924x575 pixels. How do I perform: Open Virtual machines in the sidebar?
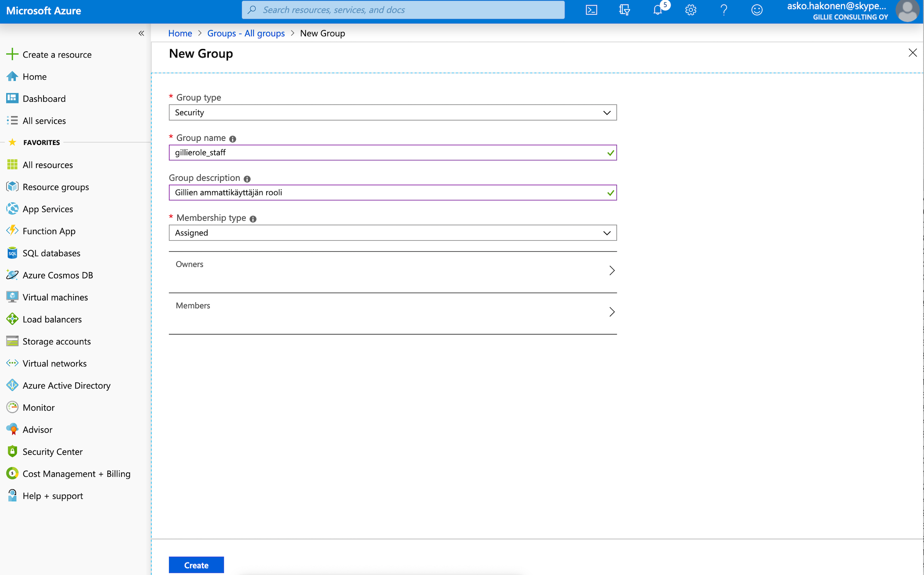pyautogui.click(x=55, y=297)
